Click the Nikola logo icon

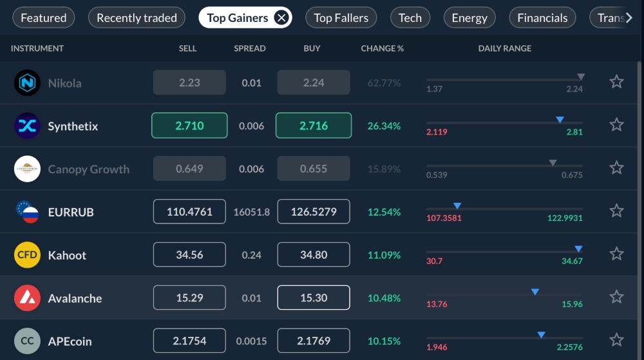click(27, 83)
